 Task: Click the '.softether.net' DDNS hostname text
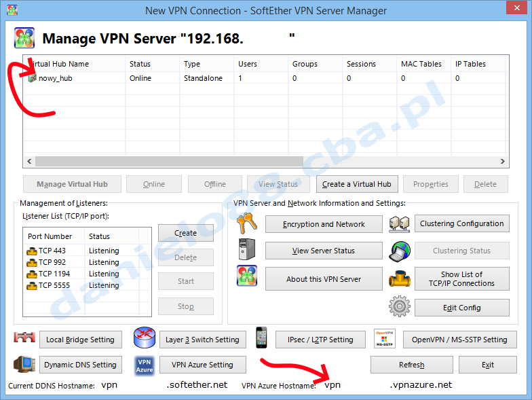[x=197, y=384]
